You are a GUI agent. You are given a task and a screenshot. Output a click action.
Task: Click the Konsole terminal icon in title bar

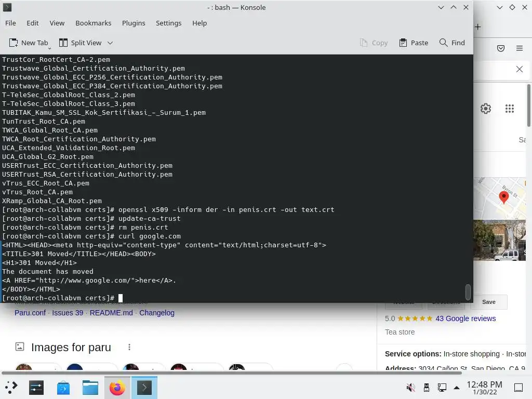point(7,7)
